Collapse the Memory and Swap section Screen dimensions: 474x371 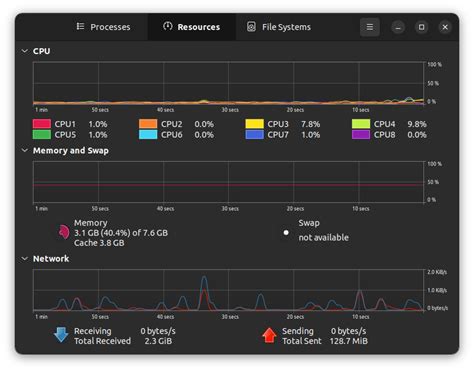pos(24,150)
